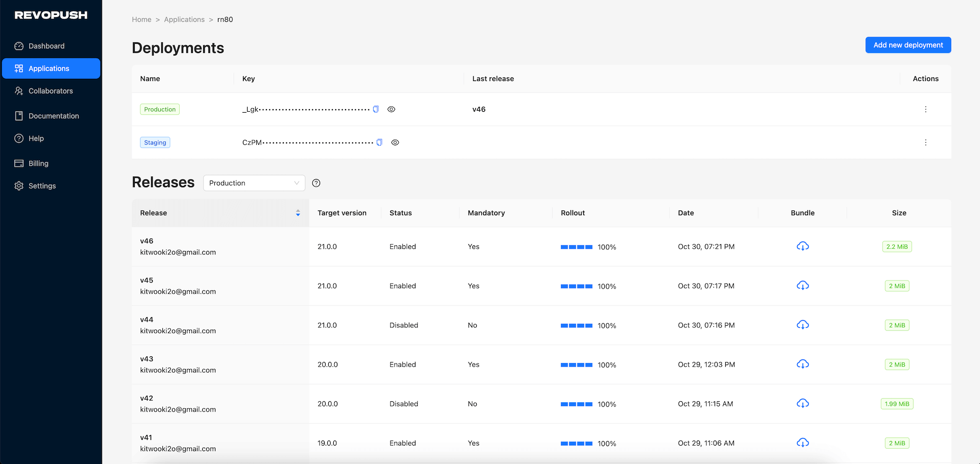Viewport: 980px width, 464px height.
Task: Click the Releases help question mark icon
Action: tap(315, 183)
